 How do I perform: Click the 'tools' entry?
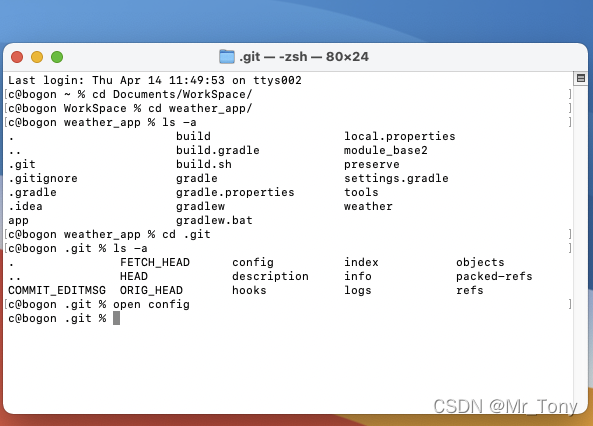[361, 192]
